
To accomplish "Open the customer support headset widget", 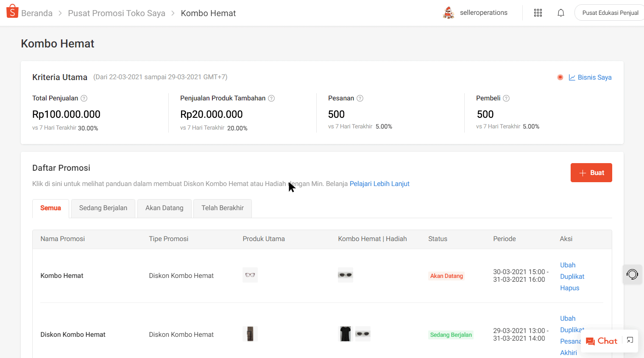I will (x=632, y=275).
